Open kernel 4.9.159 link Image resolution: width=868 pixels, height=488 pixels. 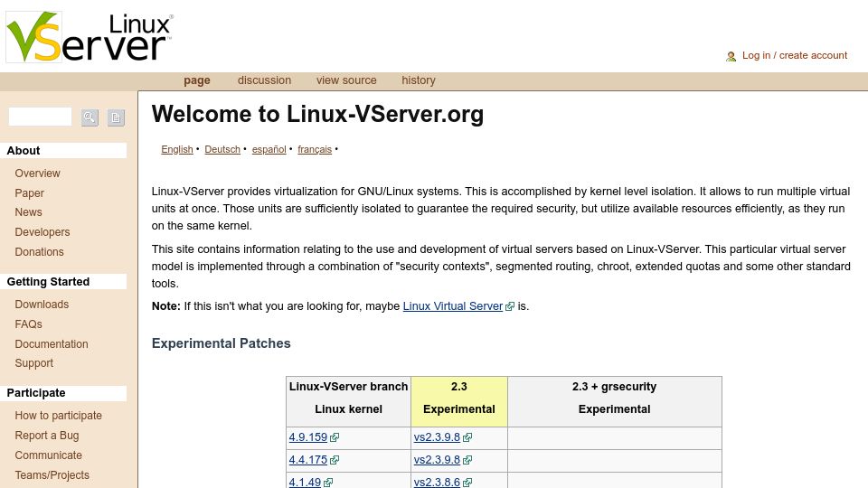308,437
